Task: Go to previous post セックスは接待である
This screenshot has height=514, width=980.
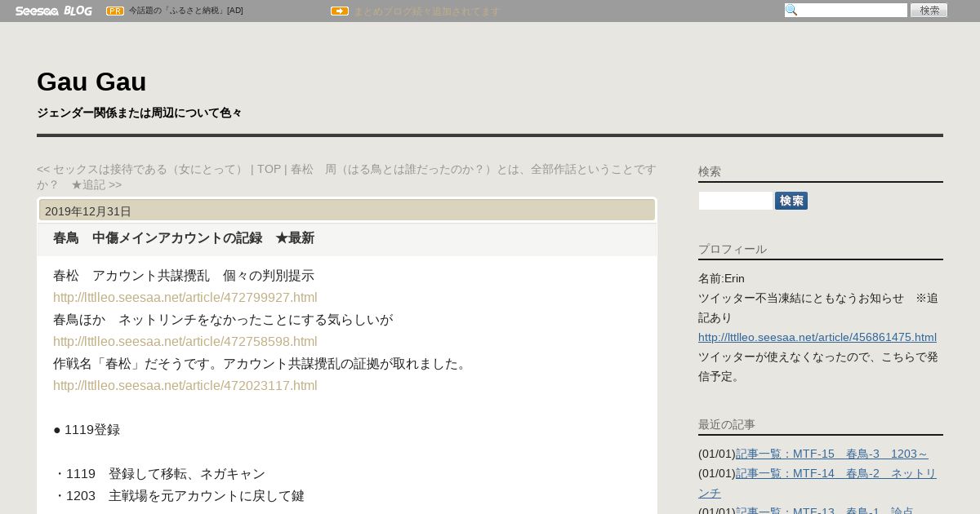Action: pyautogui.click(x=140, y=169)
